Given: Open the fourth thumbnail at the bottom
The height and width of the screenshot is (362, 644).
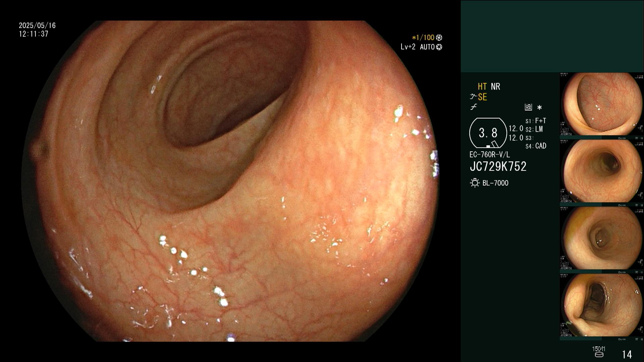Looking at the screenshot, I should click(x=602, y=305).
